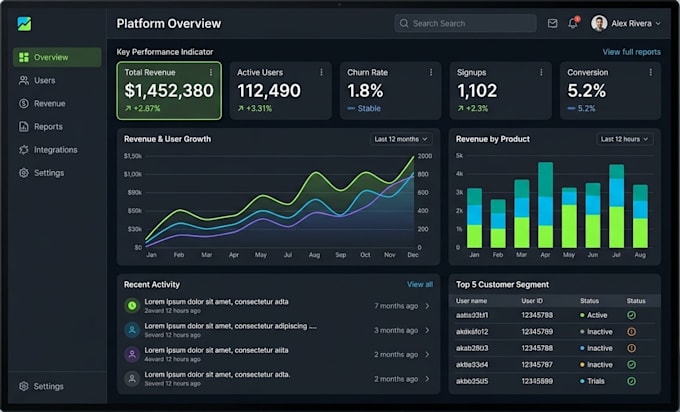
Task: Click the Trials status text
Action: 595,381
